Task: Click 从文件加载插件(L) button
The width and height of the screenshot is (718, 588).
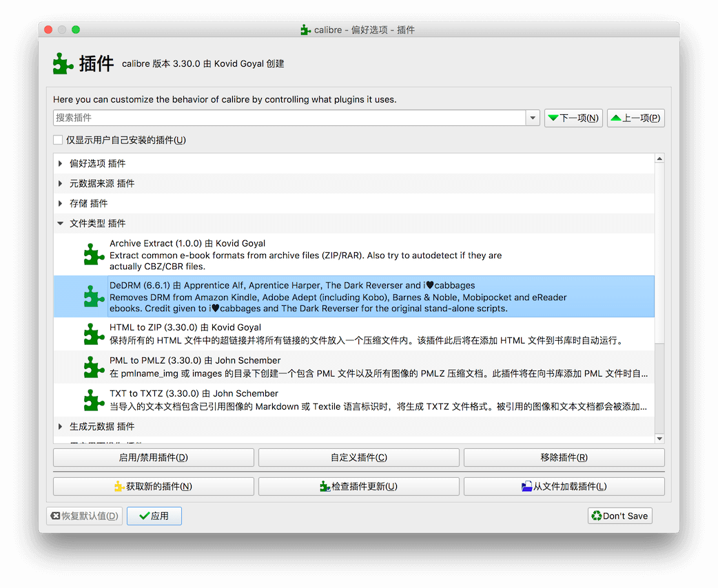Action: click(564, 486)
